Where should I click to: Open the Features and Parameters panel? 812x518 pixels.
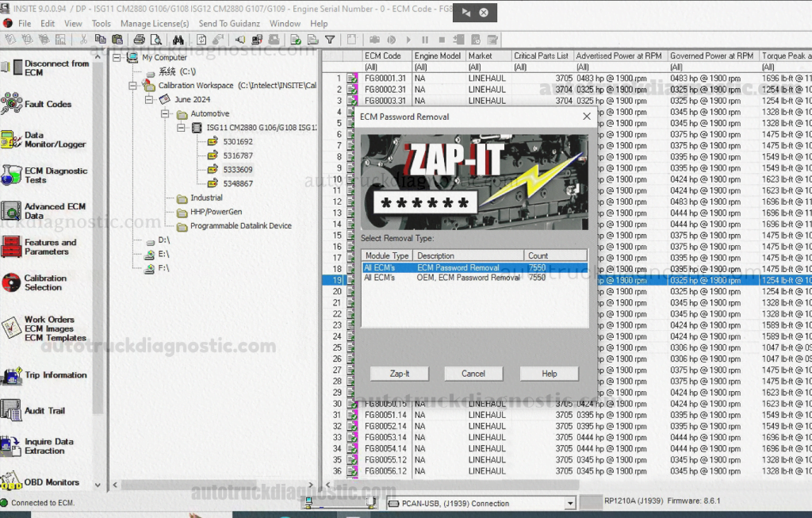pyautogui.click(x=12, y=247)
